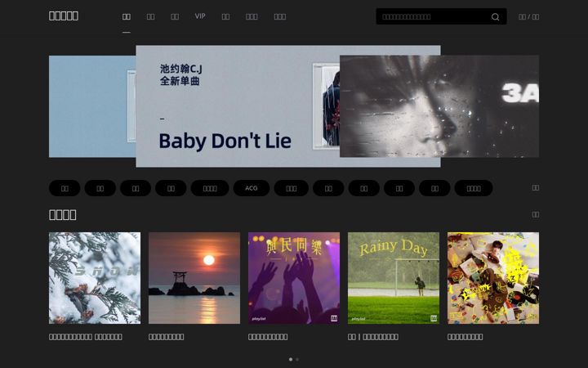588x368 pixels.
Task: Open the snowy pine Snow playlist cover
Action: [x=95, y=278]
